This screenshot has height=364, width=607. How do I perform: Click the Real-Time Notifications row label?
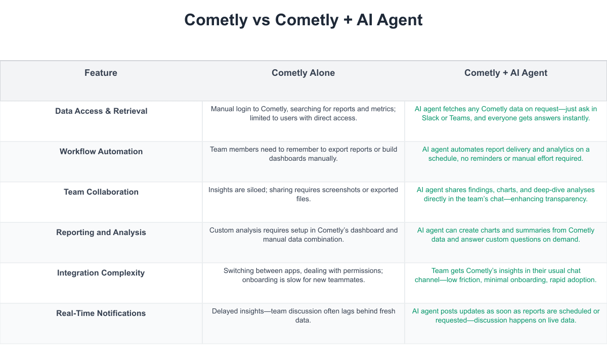pos(101,313)
